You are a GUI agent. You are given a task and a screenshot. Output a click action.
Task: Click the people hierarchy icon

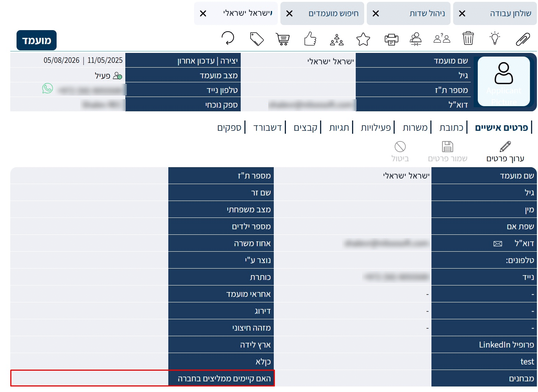click(337, 40)
